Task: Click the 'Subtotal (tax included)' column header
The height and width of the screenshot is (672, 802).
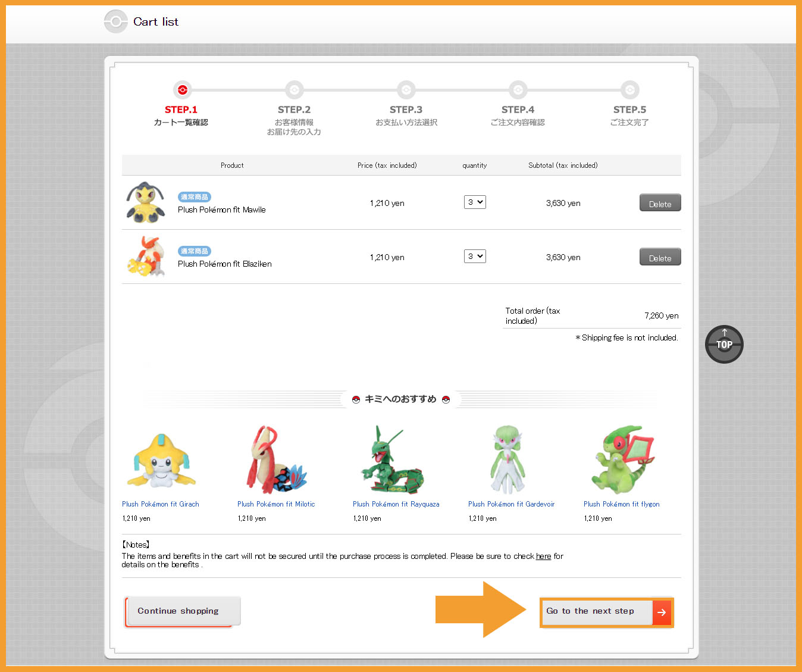Action: click(563, 165)
